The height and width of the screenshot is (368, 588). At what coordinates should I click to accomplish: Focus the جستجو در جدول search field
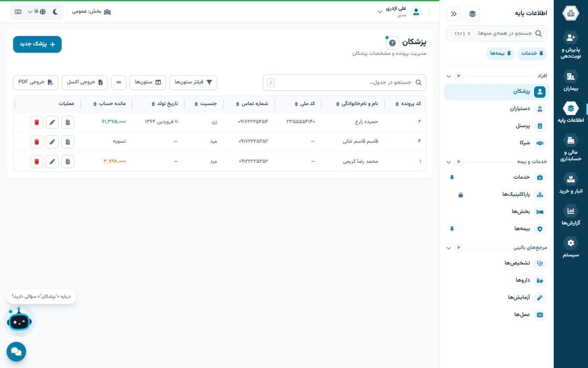pos(344,82)
